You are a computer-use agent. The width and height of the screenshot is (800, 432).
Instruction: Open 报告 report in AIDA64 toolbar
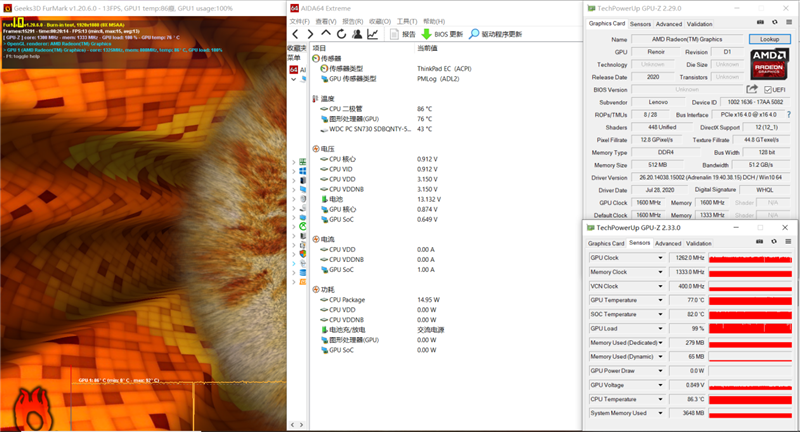click(x=403, y=34)
